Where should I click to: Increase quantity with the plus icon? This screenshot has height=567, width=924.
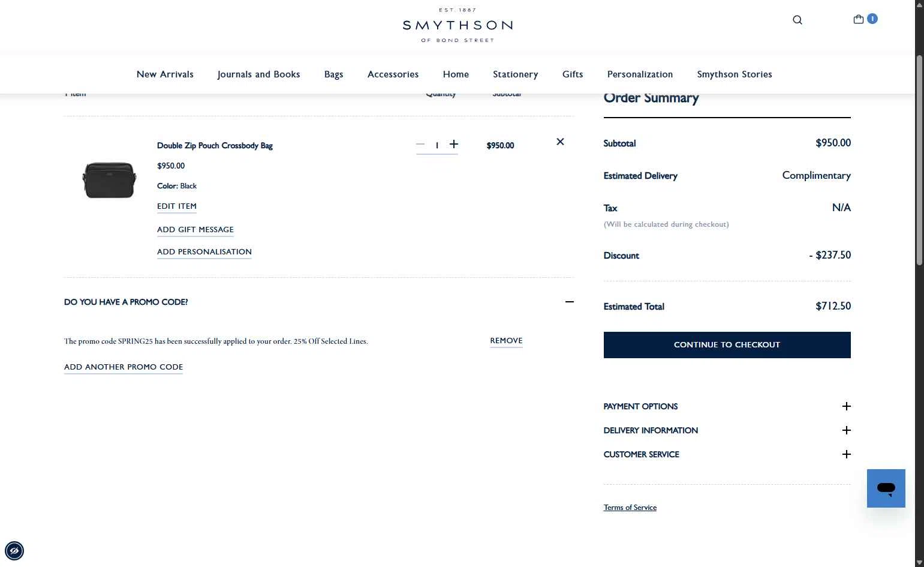(x=454, y=144)
